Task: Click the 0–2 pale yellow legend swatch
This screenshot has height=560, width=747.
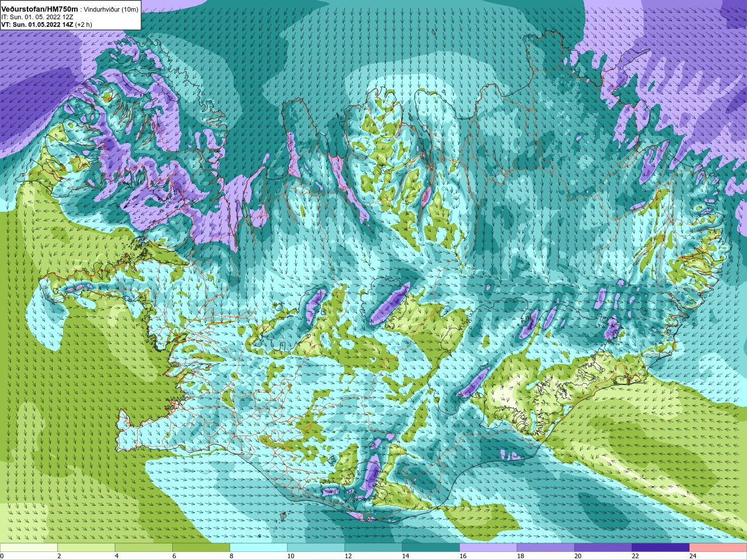Action: coord(29,548)
